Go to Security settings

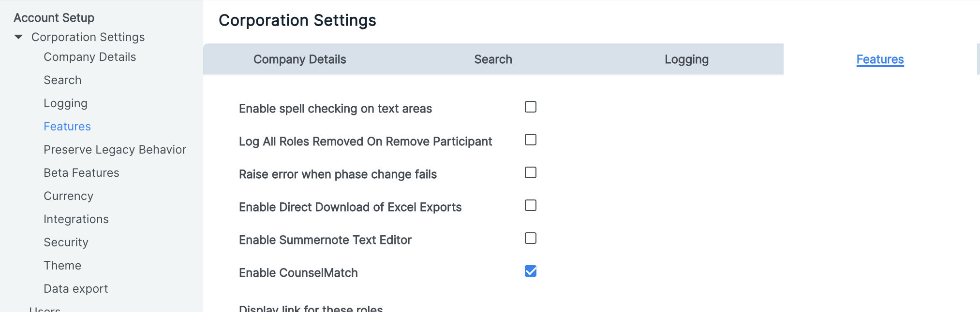coord(66,242)
